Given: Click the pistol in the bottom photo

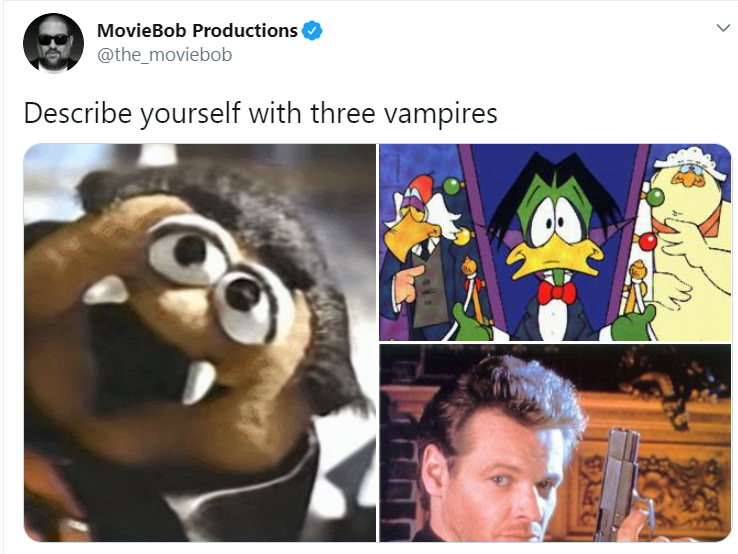Looking at the screenshot, I should point(620,485).
